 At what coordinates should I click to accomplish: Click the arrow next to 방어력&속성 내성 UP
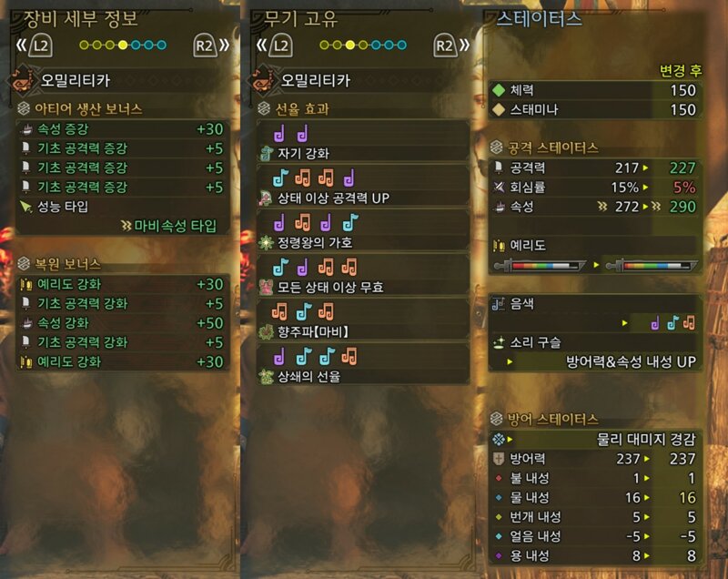point(510,361)
